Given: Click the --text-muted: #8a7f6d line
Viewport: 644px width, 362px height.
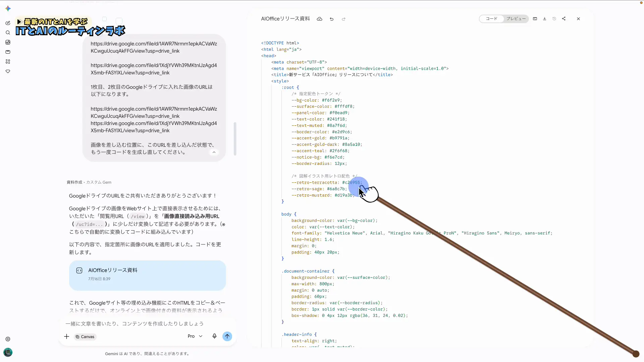Looking at the screenshot, I should (319, 126).
